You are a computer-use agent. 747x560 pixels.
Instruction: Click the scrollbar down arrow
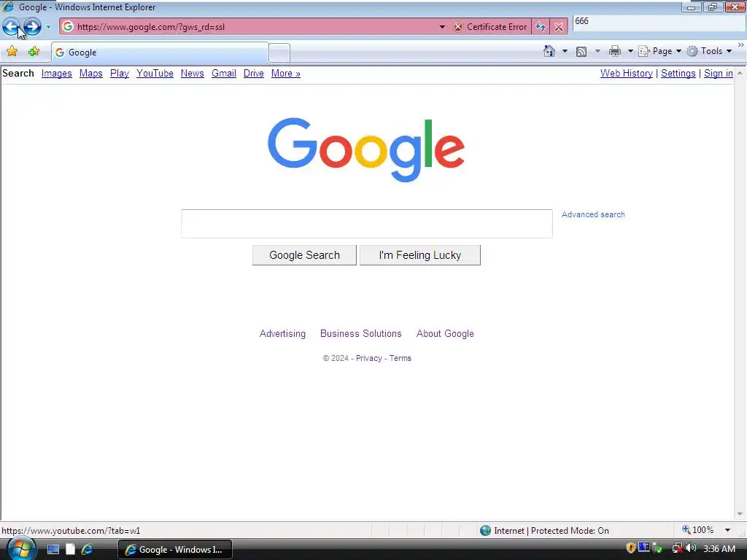click(740, 514)
